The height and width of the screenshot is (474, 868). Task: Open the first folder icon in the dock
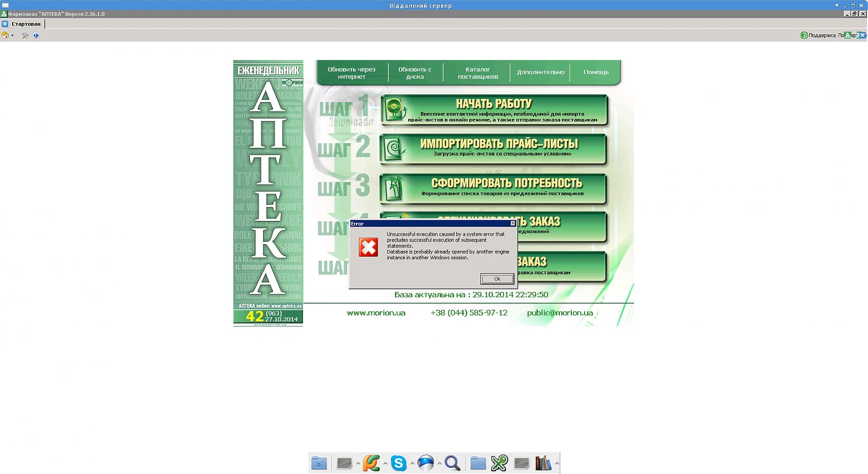click(x=319, y=463)
